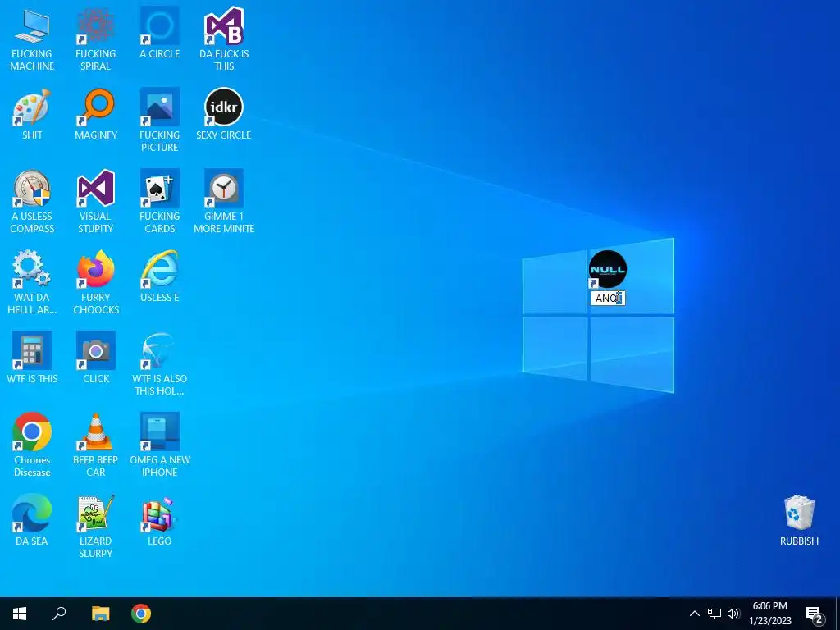
Task: Select the Chrones Disesase Chrome shortcut
Action: pos(32,431)
